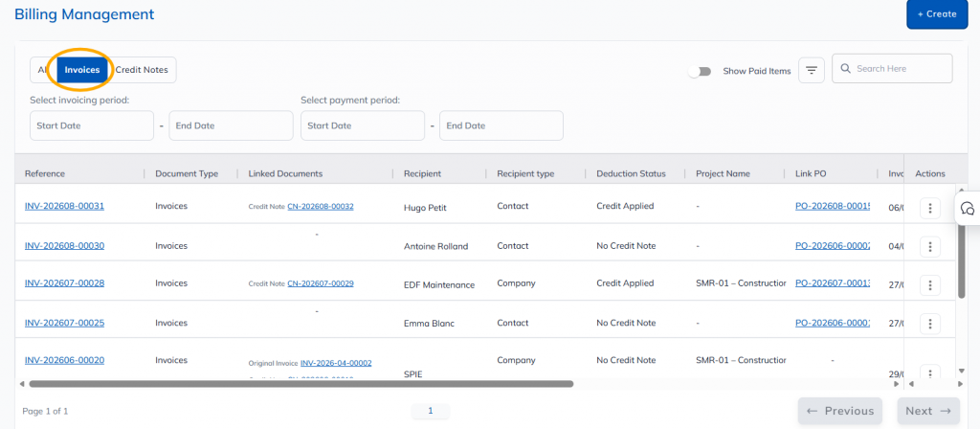Select page number 1
Screen dimensions: 980x429
(x=430, y=411)
